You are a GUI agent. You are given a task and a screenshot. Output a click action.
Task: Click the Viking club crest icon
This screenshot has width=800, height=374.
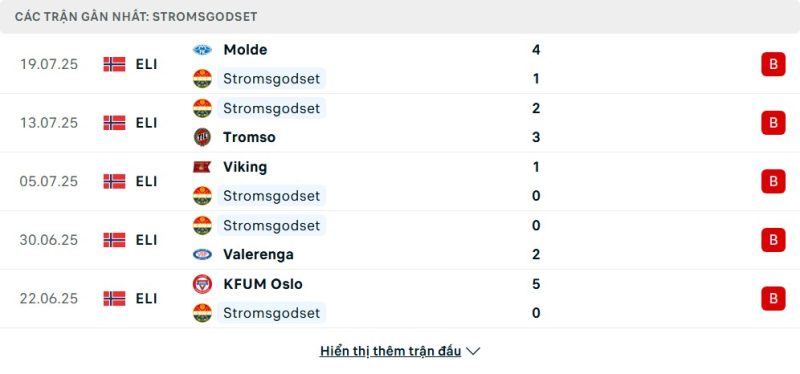click(x=202, y=167)
